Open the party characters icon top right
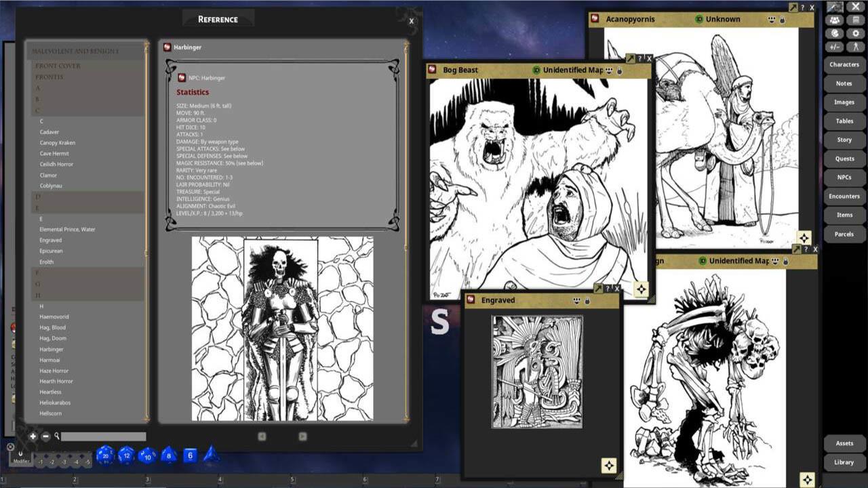The width and height of the screenshot is (868, 488). (834, 20)
